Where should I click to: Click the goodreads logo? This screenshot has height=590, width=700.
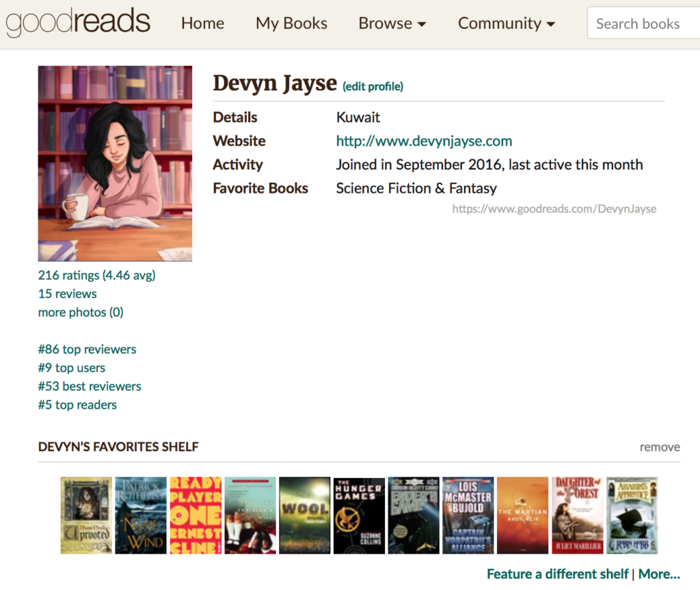pos(78,23)
